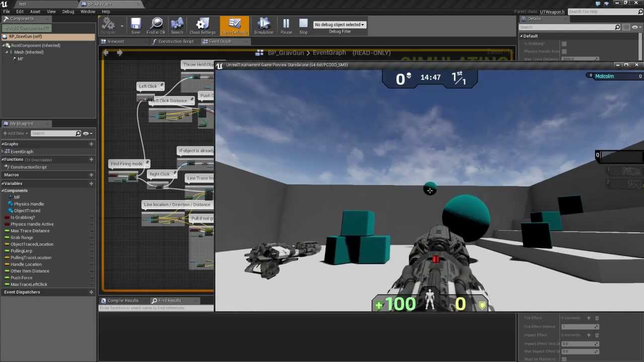This screenshot has width=644, height=362.
Task: Open UTWeapon.h parent class link
Action: coord(552,12)
